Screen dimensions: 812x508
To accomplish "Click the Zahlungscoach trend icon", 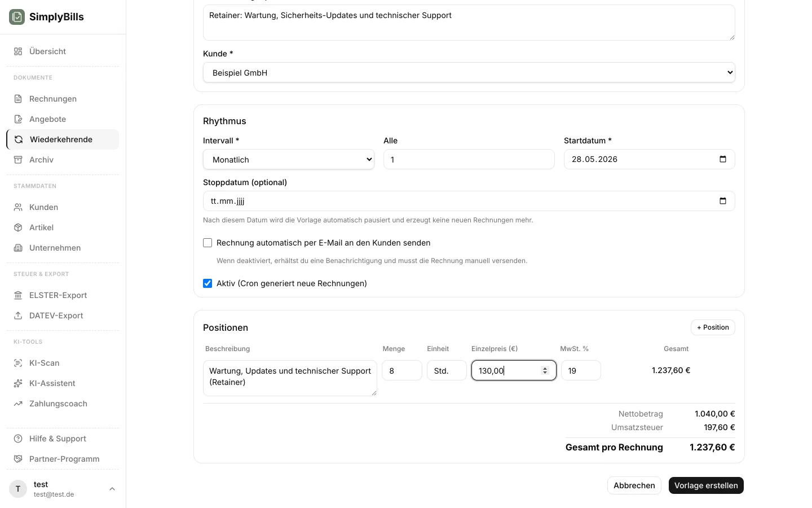I will 18,404.
